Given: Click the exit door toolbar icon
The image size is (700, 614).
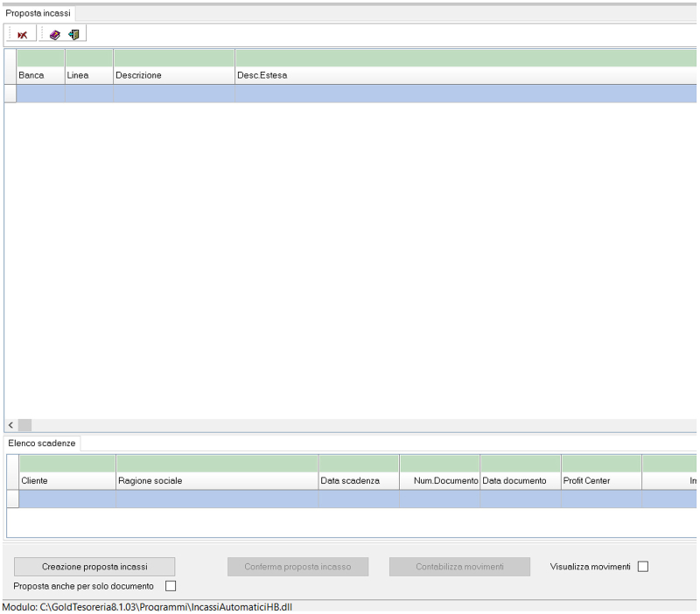Looking at the screenshot, I should 73,35.
